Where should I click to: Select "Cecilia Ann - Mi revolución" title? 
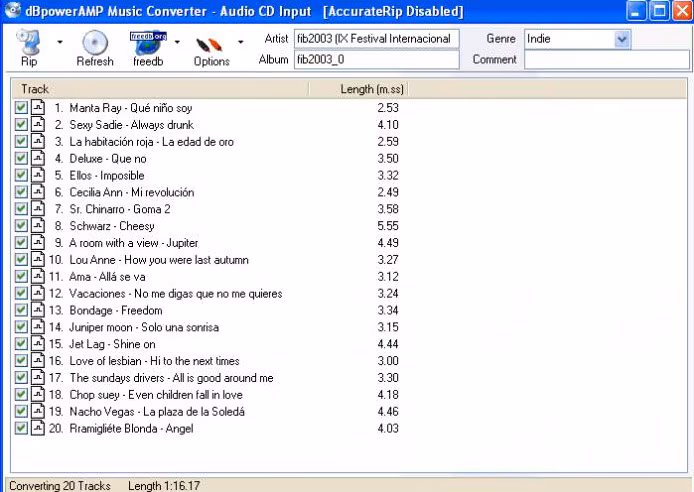131,192
